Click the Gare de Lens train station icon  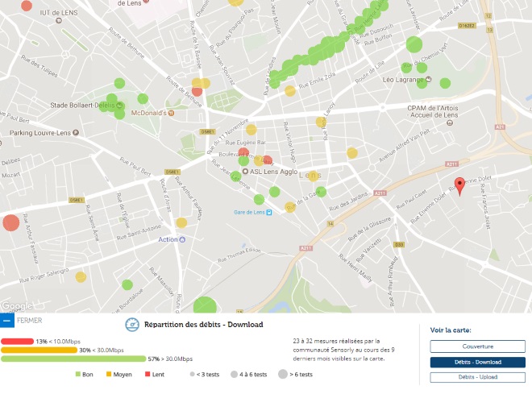click(269, 212)
